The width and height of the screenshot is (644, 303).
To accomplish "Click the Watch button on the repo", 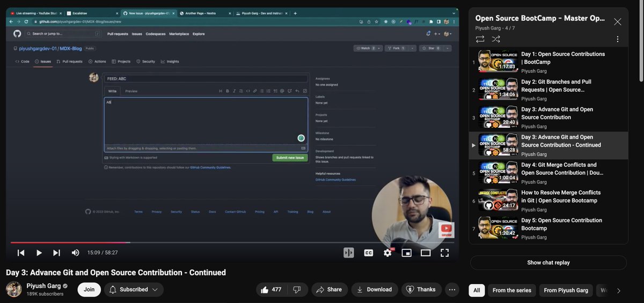I will (367, 48).
